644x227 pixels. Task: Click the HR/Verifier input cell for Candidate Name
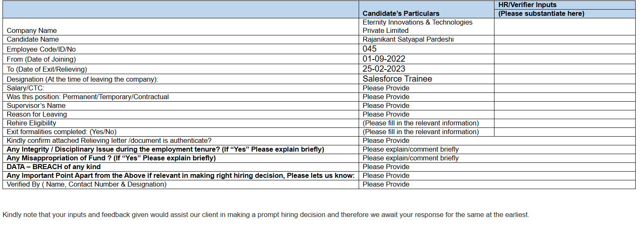click(x=564, y=40)
